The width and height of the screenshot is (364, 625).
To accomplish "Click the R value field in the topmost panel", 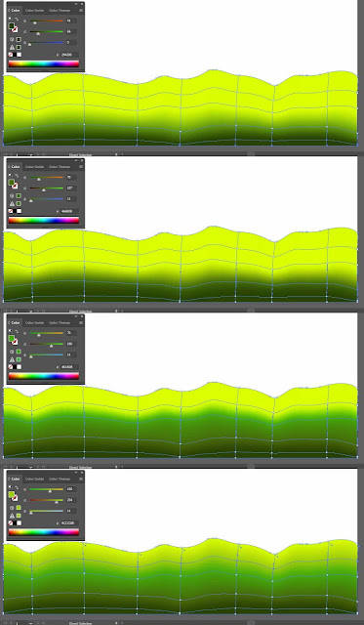I will point(71,21).
